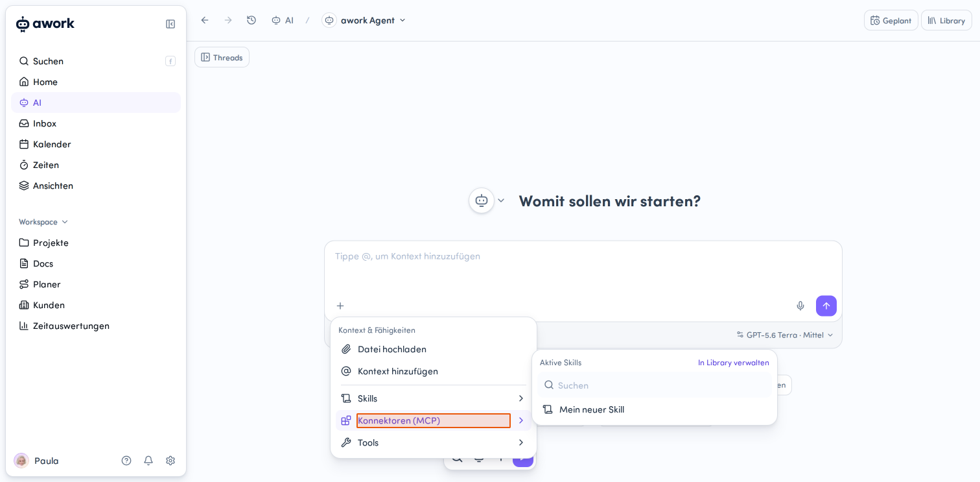The height and width of the screenshot is (482, 980).
Task: Open the help question mark icon
Action: [126, 461]
